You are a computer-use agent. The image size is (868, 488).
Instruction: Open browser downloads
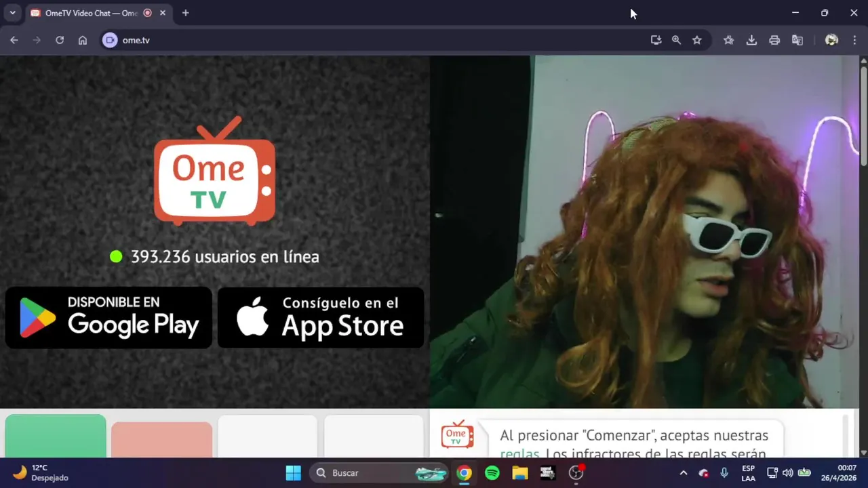point(751,40)
